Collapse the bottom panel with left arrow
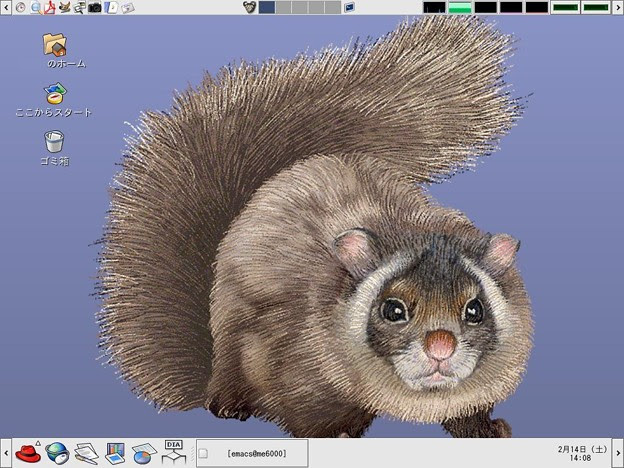Screen dimensions: 624x468 pos(6,453)
